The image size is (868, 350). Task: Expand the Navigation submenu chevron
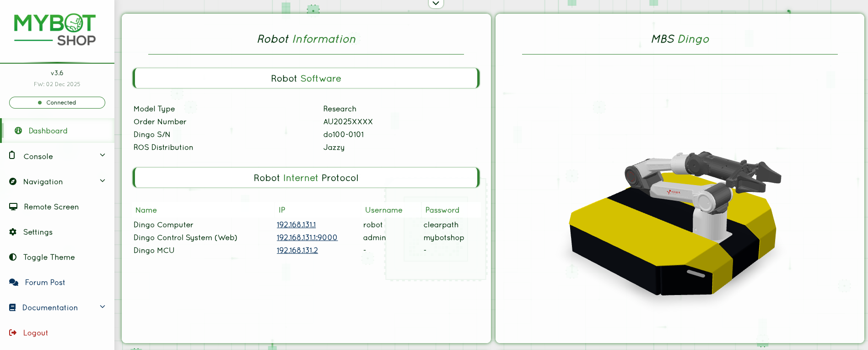(x=102, y=181)
